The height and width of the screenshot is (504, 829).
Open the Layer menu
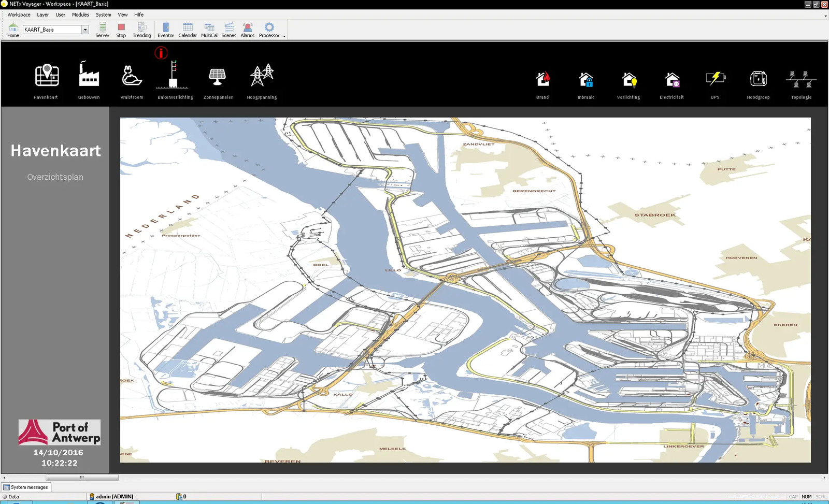click(43, 15)
